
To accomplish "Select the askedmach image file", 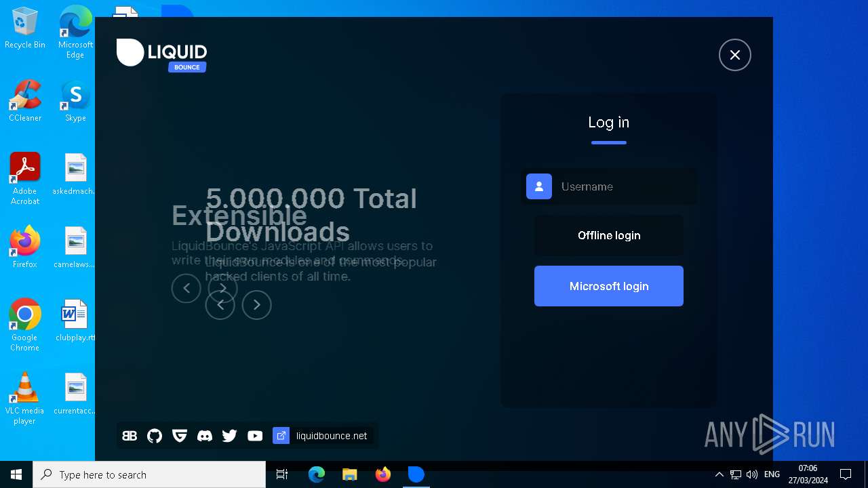I will tap(75, 174).
